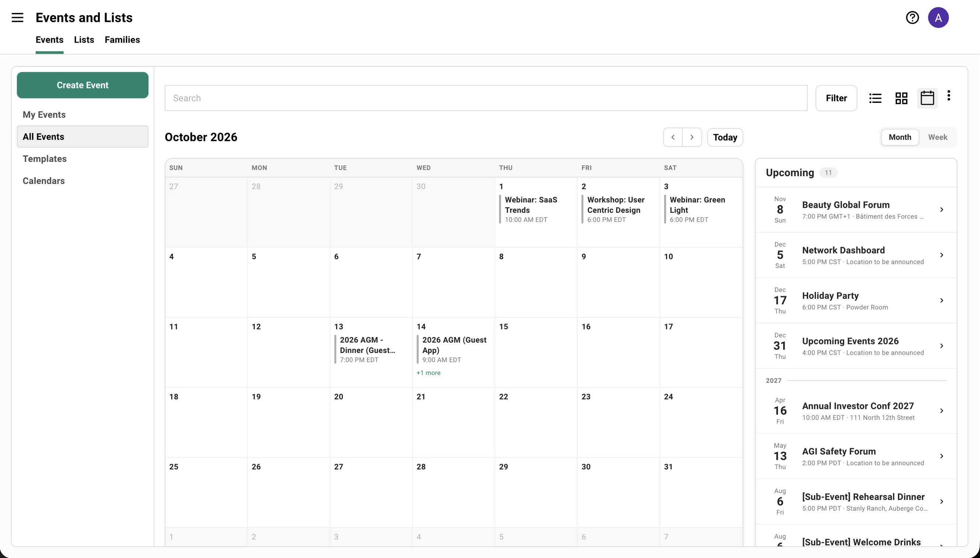Go to next month arrow

click(692, 137)
